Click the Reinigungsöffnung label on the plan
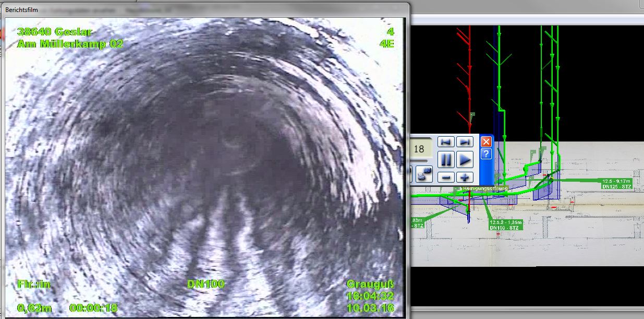 pos(484,188)
